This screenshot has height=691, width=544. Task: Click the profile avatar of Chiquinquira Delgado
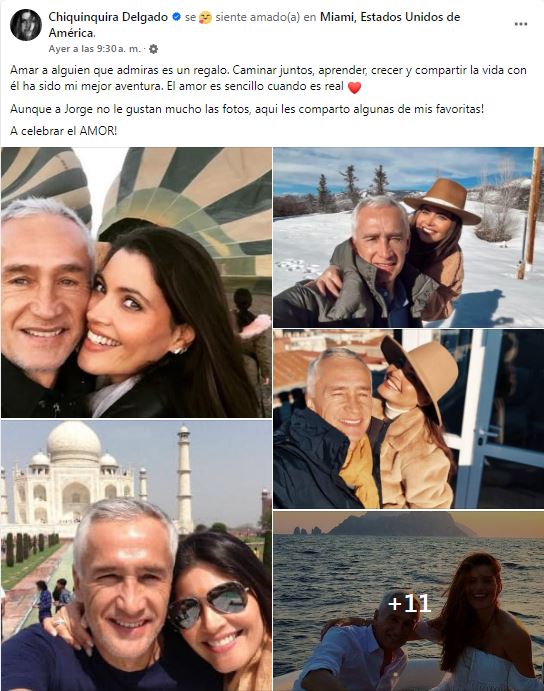tap(26, 25)
